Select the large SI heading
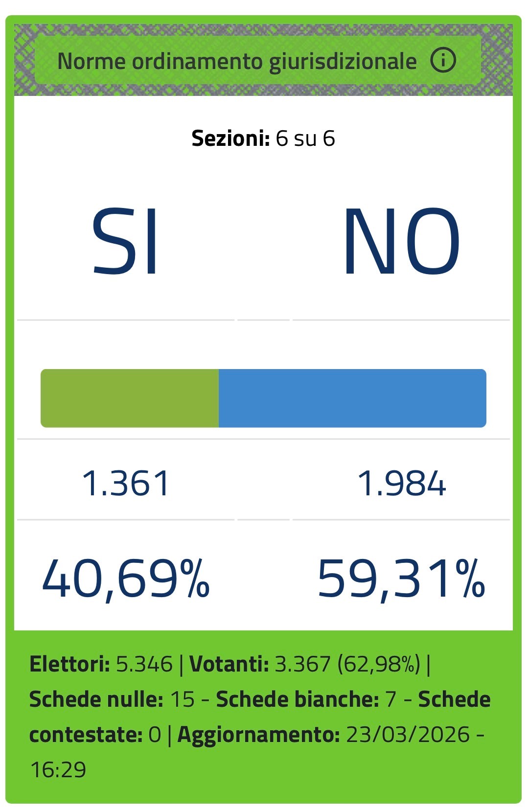This screenshot has height=812, width=528. click(x=125, y=242)
